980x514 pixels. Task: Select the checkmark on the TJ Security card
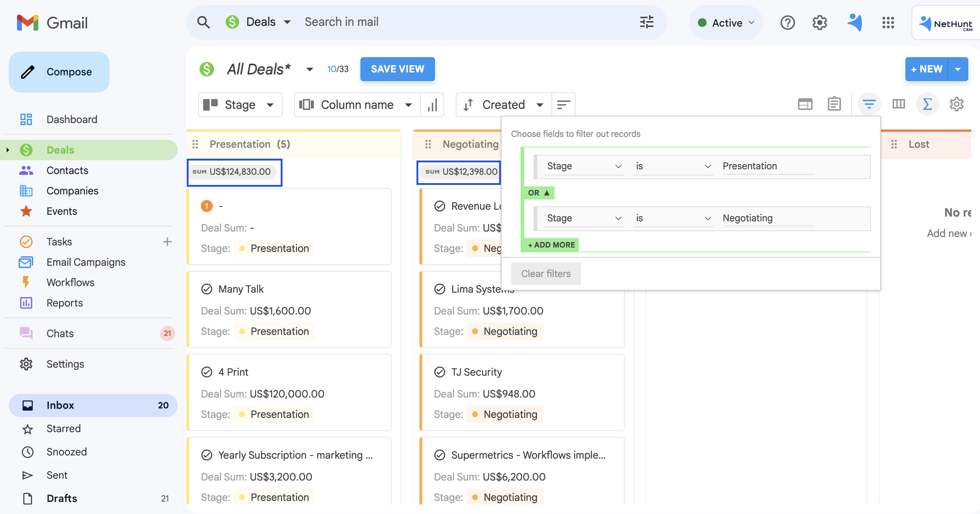(x=440, y=372)
